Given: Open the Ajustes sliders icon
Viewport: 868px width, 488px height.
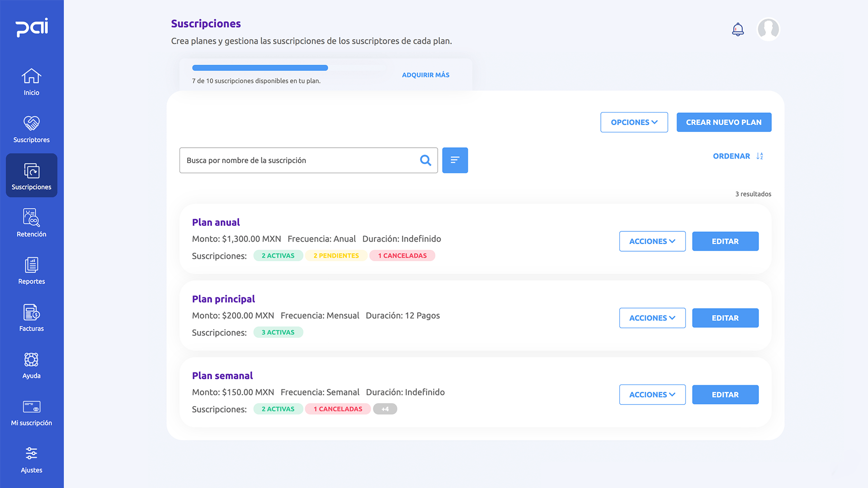Looking at the screenshot, I should 32,453.
